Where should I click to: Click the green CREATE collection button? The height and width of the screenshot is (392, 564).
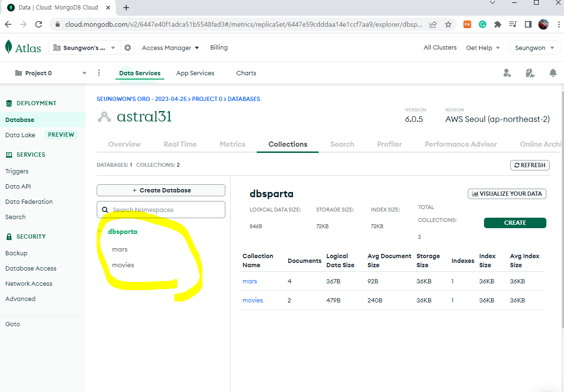pos(515,222)
